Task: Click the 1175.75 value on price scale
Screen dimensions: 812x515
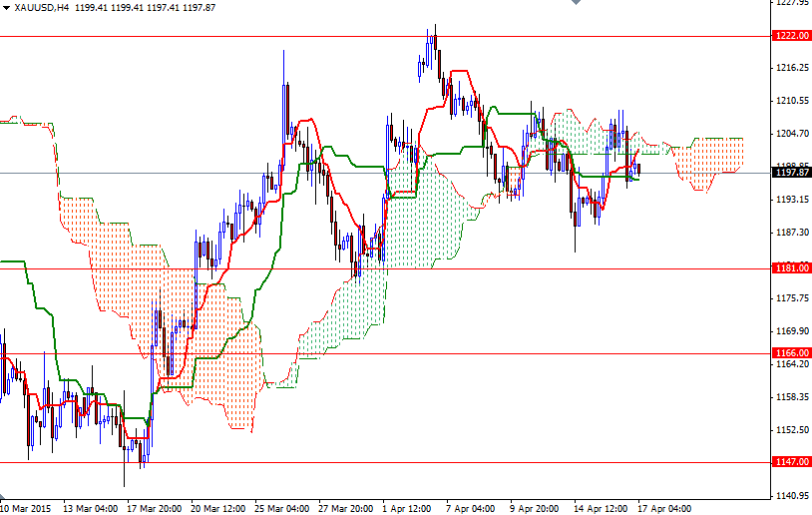Action: pyautogui.click(x=791, y=297)
